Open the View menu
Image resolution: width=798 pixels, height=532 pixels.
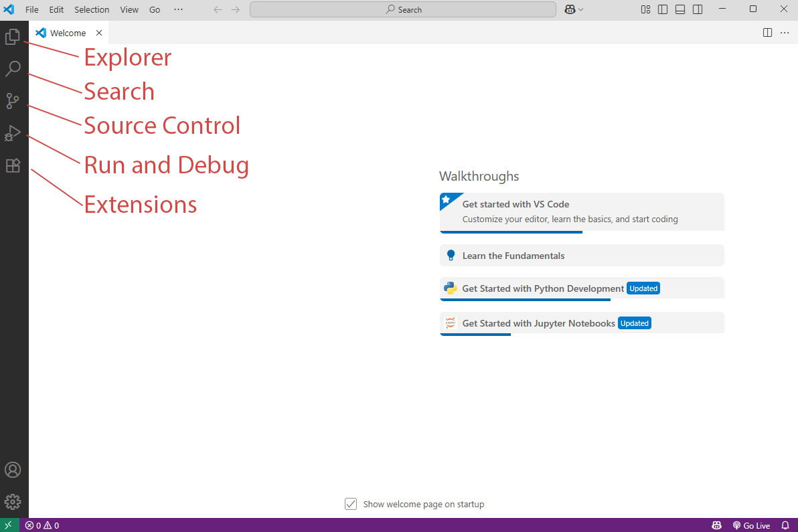(x=129, y=9)
